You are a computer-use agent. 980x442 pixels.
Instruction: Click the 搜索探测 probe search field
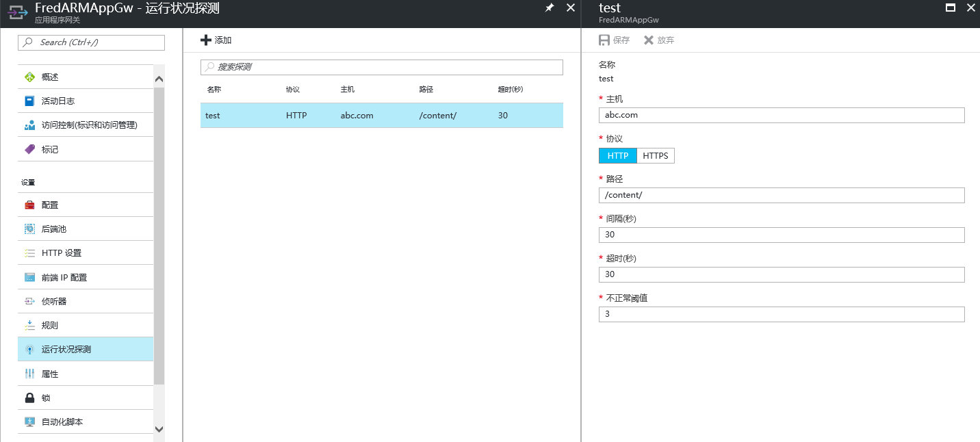click(x=382, y=67)
